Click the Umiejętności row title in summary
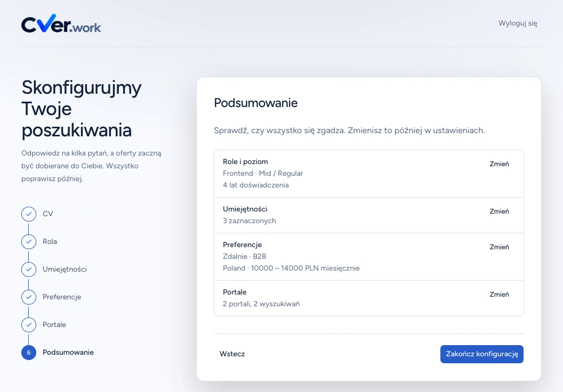The width and height of the screenshot is (563, 392). click(x=245, y=209)
